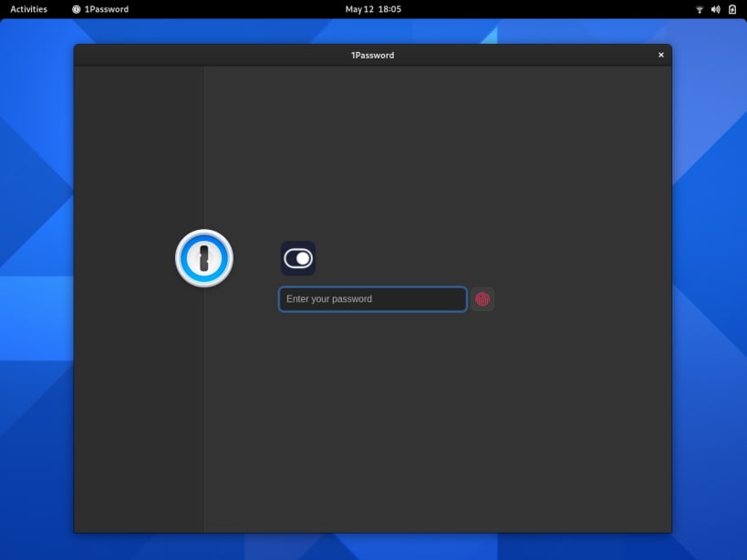Click the 1Password window title bar
The height and width of the screenshot is (560, 747).
pyautogui.click(x=372, y=55)
